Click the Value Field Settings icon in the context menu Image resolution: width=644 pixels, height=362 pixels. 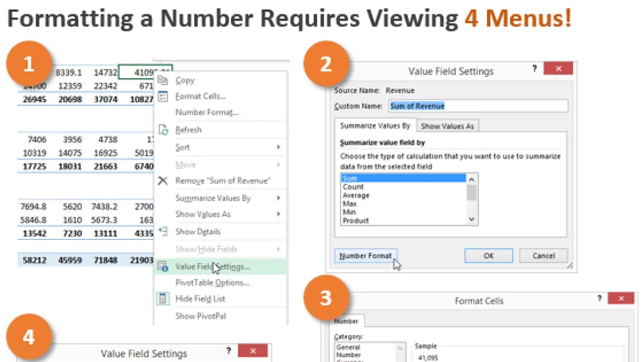coord(163,267)
